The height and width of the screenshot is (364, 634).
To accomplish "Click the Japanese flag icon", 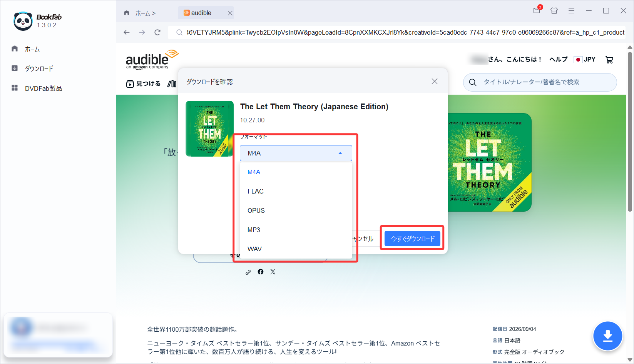I will (578, 60).
